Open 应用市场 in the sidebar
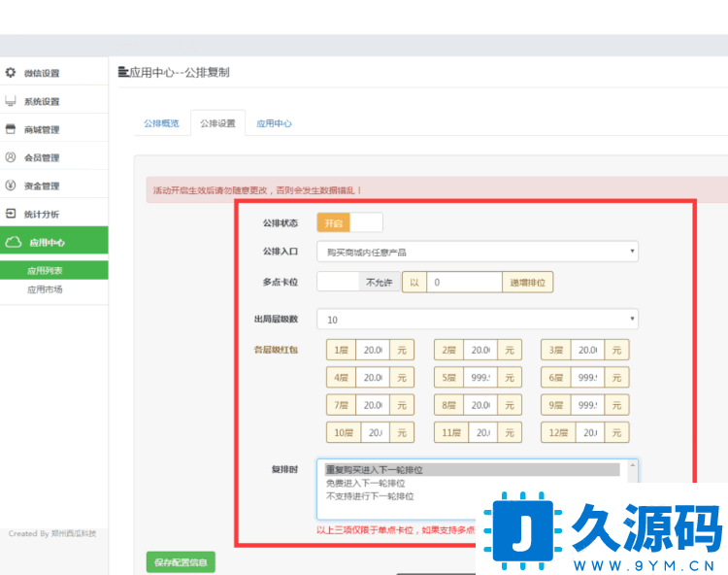The image size is (728, 575). [x=45, y=289]
